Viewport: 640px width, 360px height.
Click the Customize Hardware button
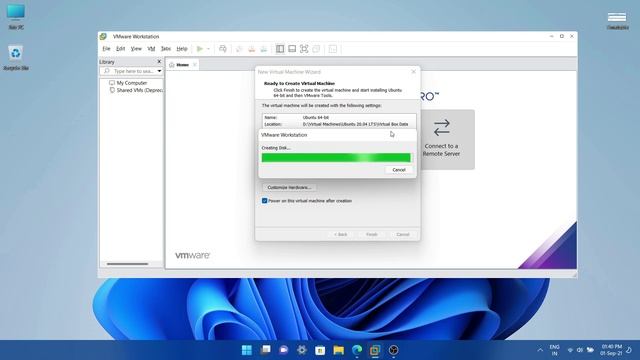(x=289, y=187)
